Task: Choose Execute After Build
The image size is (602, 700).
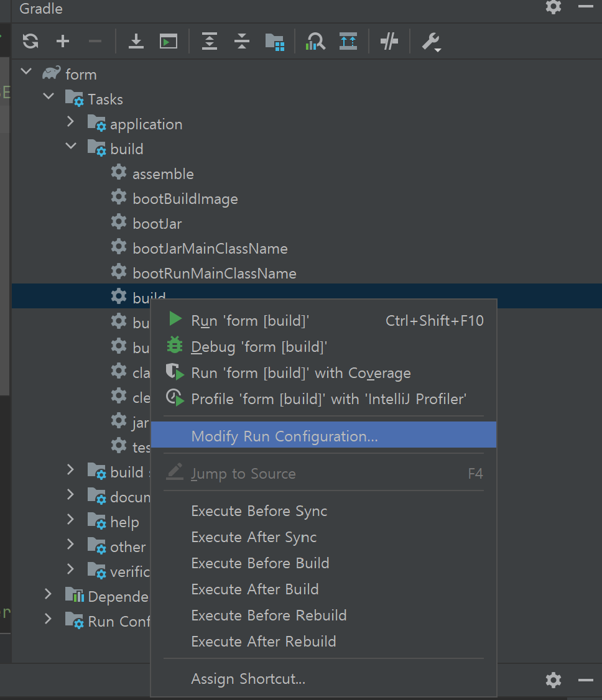Action: point(324,589)
